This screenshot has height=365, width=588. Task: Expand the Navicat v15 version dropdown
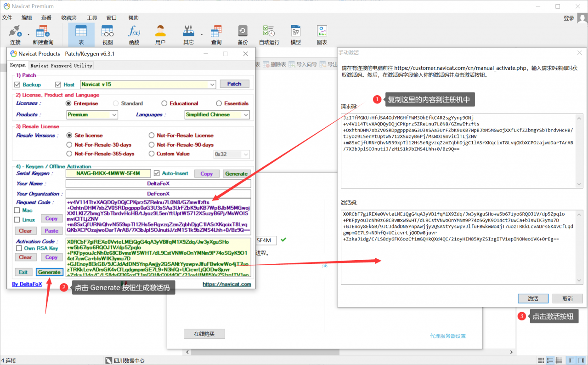(212, 85)
